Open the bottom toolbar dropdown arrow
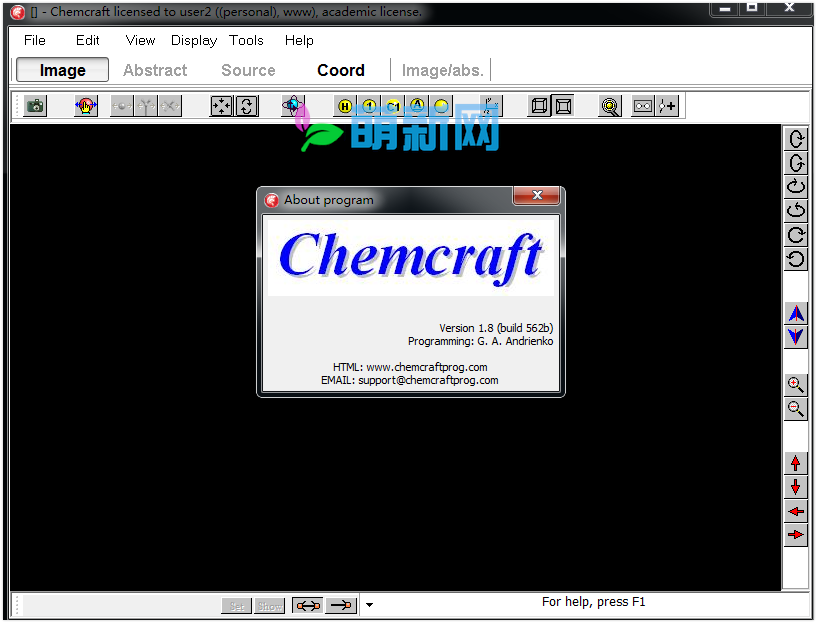 (x=369, y=605)
